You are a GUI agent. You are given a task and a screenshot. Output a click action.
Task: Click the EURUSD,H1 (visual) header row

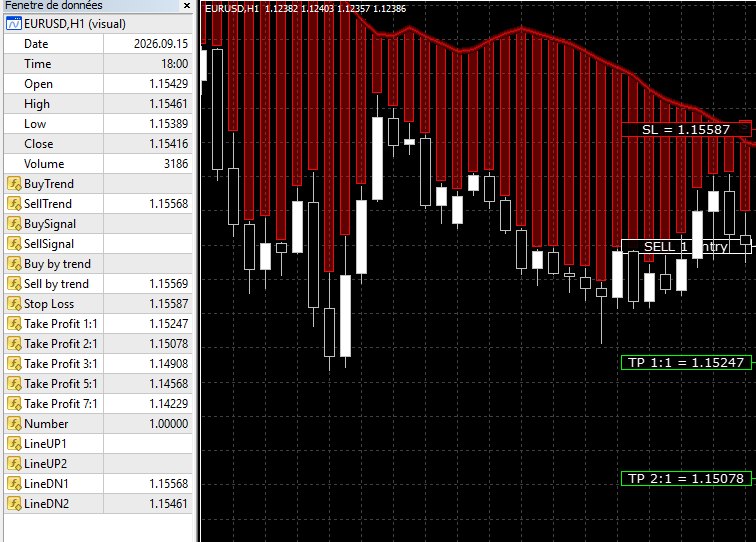click(x=98, y=24)
